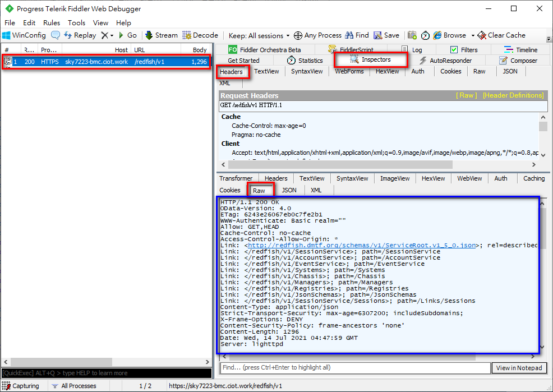Viewport: 553px width, 392px height.
Task: Open the ServiceRoot.v1_5_0.json schema link
Action: [x=362, y=245]
